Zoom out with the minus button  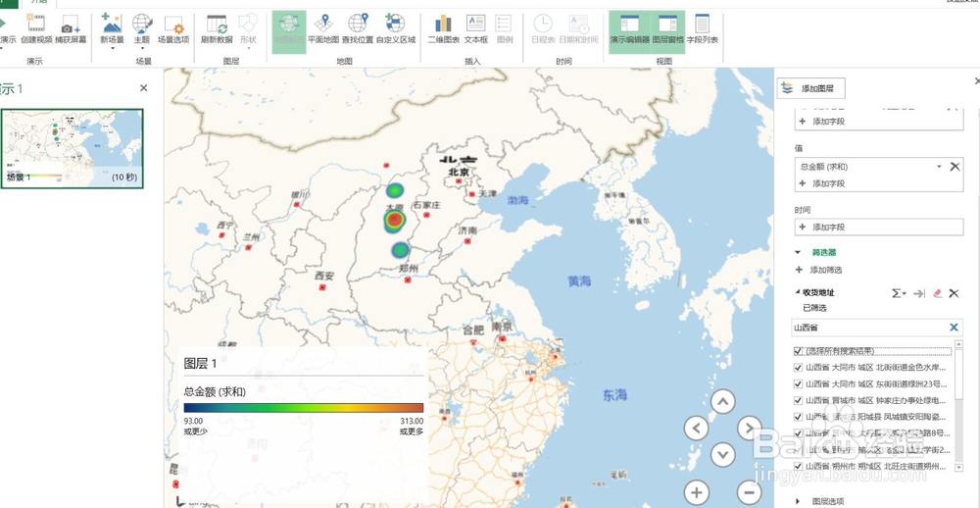tap(750, 491)
